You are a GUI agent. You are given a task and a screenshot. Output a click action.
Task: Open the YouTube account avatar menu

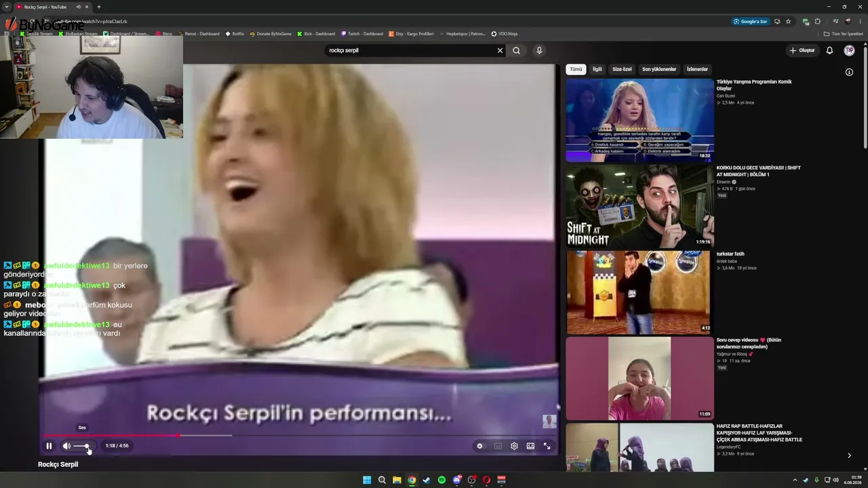click(x=849, y=50)
